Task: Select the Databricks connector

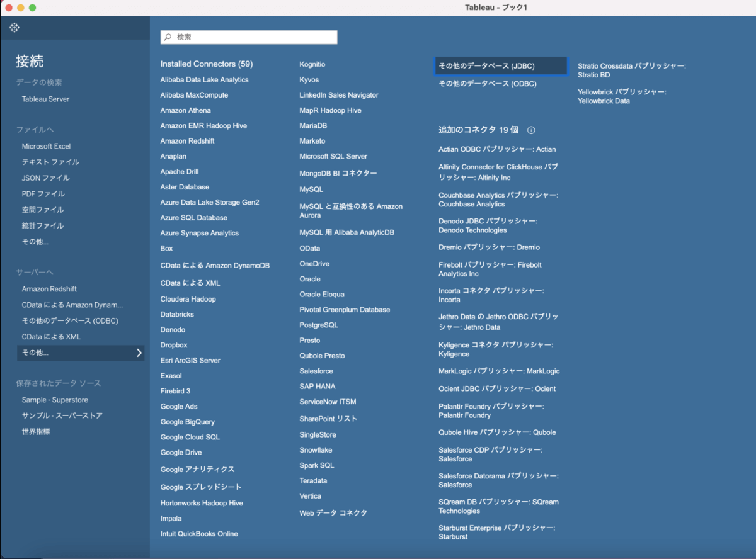Action: [x=177, y=314]
